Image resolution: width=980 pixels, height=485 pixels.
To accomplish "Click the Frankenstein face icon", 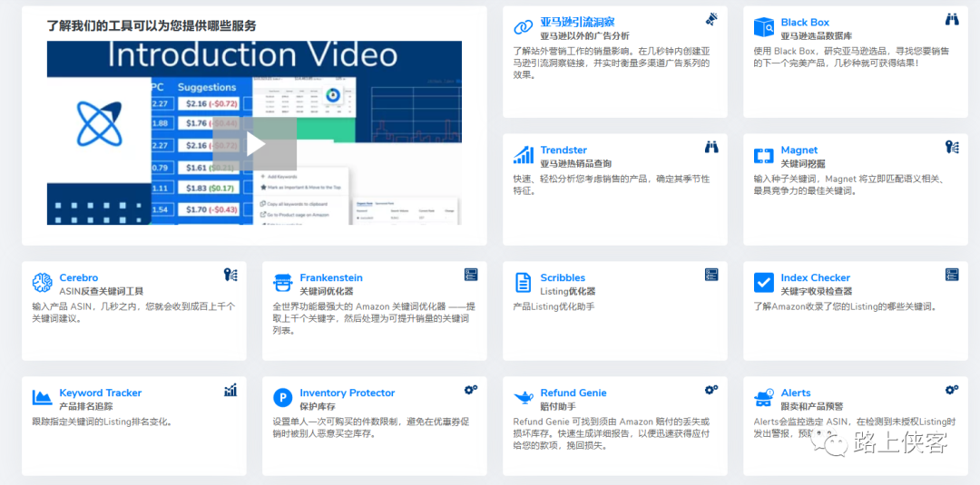I will [x=282, y=283].
